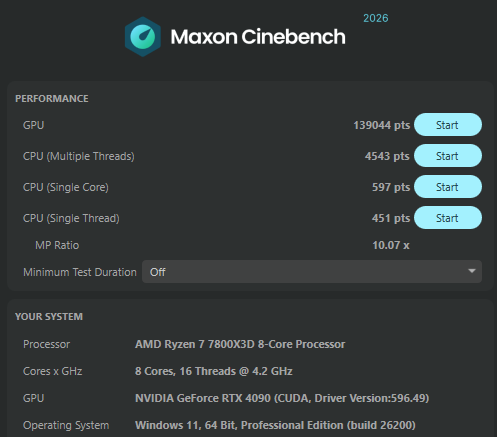
Task: Click the GPU label in Your System
Action: 33,398
